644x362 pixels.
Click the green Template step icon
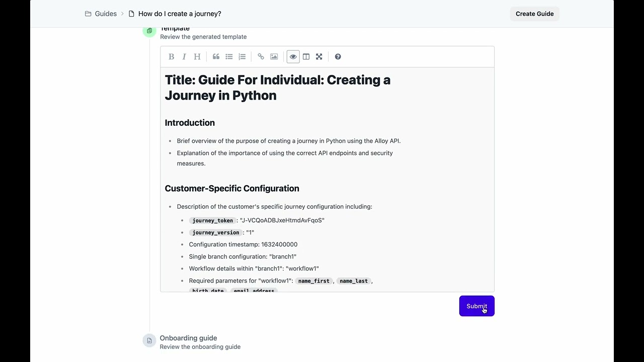pos(149,31)
